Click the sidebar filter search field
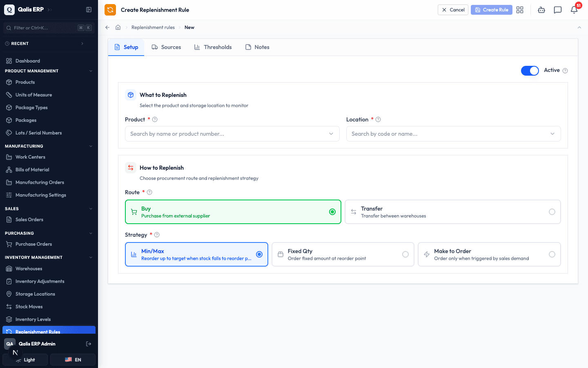 point(49,28)
